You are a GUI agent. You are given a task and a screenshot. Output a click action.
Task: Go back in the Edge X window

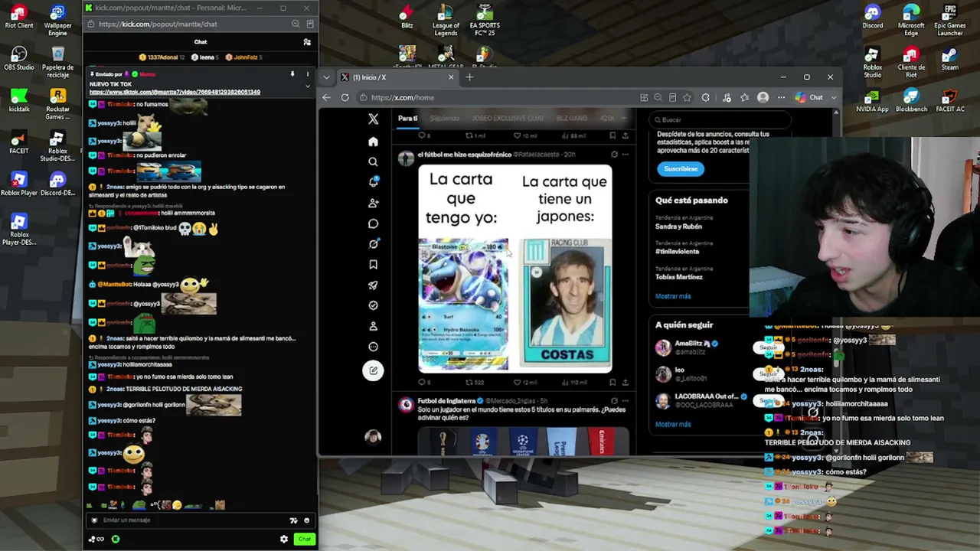pos(326,97)
